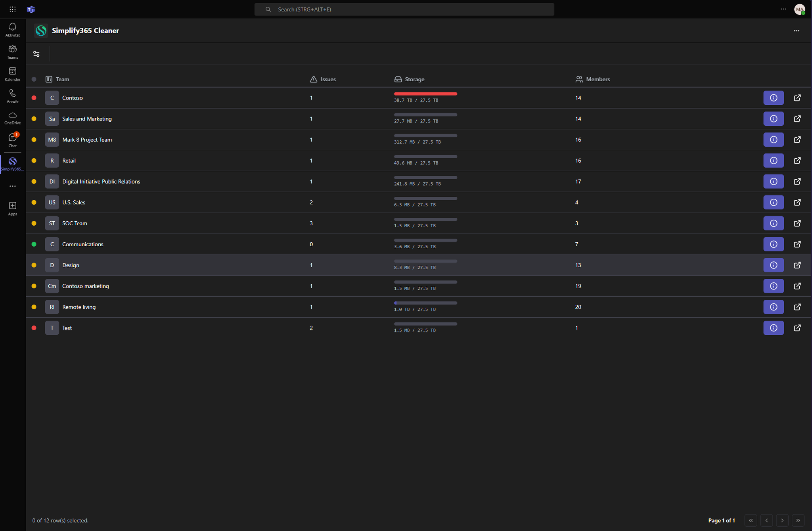The height and width of the screenshot is (531, 812).
Task: Sort by Team column header
Action: pos(57,79)
